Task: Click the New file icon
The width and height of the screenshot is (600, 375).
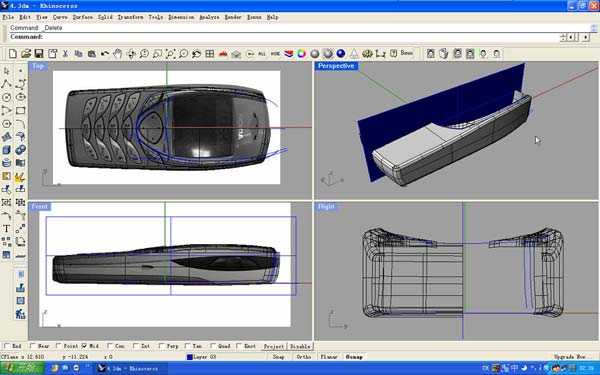Action: (x=12, y=54)
